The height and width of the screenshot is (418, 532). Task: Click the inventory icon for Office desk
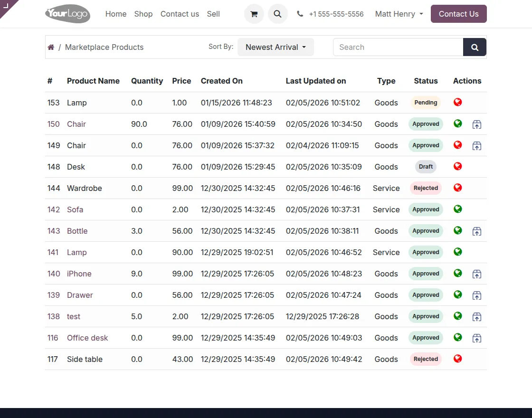tap(477, 338)
